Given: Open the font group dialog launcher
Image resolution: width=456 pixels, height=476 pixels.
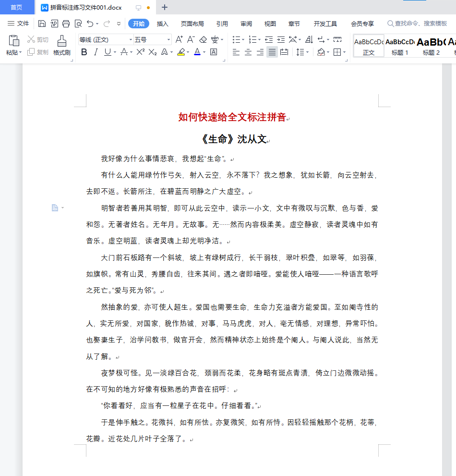Looking at the screenshot, I should 224,61.
